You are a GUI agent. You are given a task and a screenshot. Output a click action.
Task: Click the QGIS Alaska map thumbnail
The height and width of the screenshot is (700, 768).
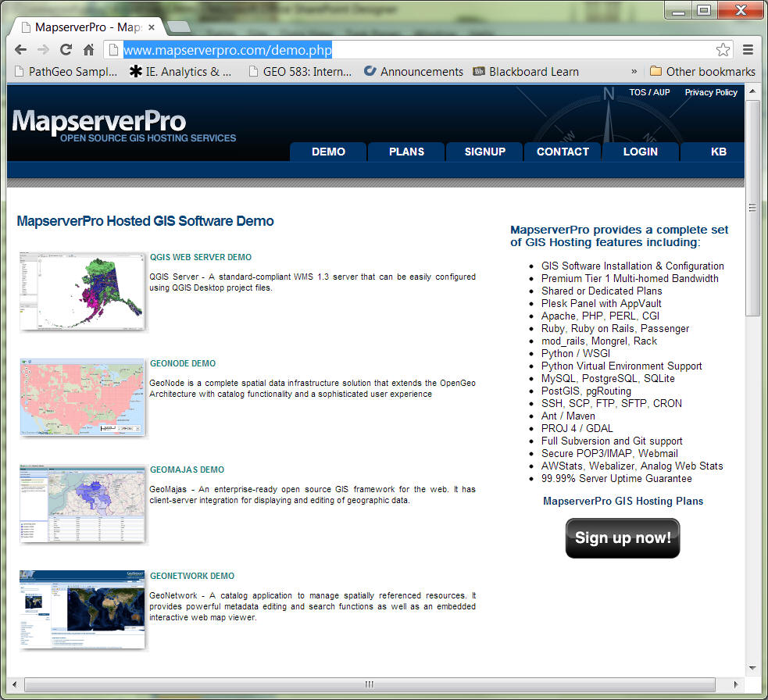coord(82,291)
